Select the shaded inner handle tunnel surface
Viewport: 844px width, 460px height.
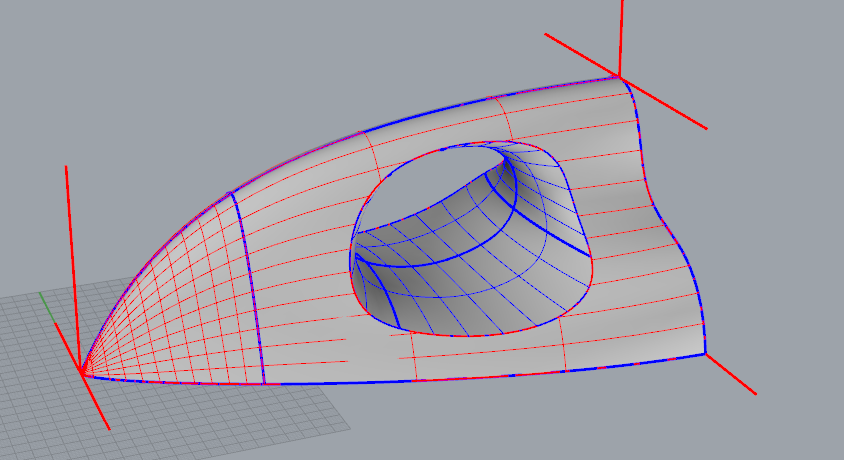tap(458, 258)
